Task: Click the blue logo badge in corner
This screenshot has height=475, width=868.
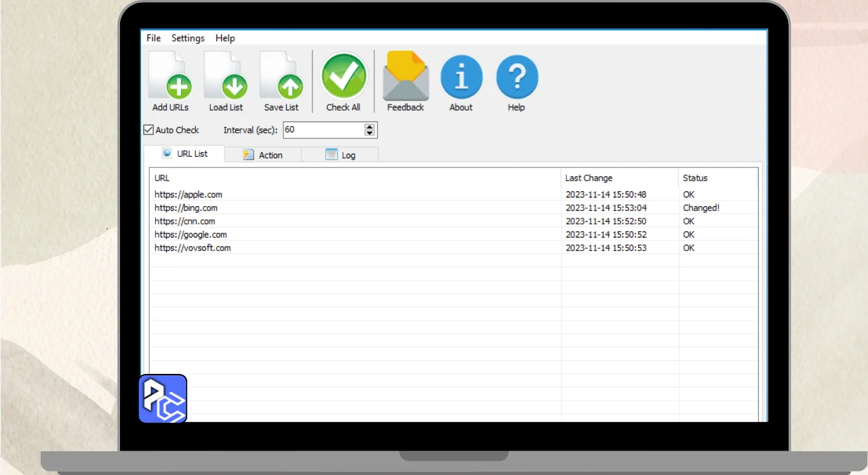Action: point(163,399)
